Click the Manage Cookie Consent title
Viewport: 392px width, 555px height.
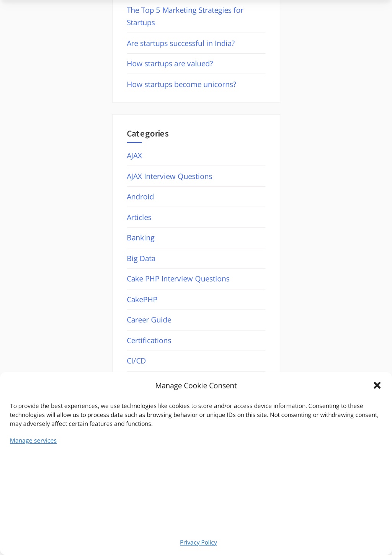coord(196,386)
